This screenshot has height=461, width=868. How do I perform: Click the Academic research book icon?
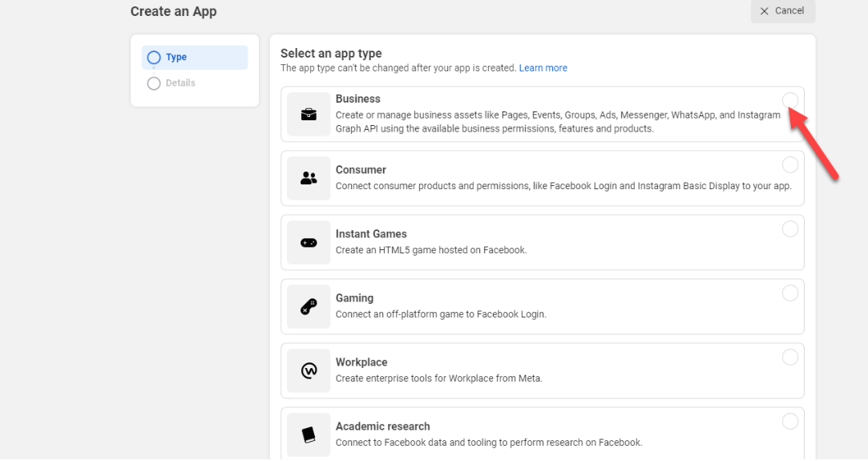point(309,435)
